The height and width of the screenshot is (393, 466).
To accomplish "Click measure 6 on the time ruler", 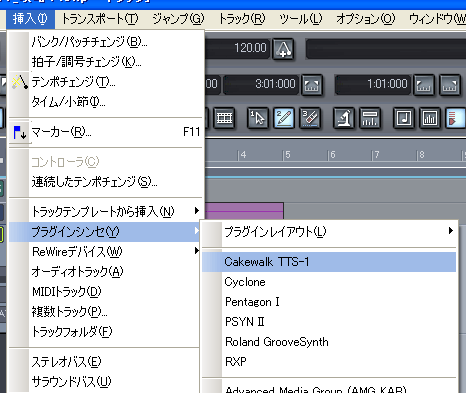I will click(x=332, y=155).
